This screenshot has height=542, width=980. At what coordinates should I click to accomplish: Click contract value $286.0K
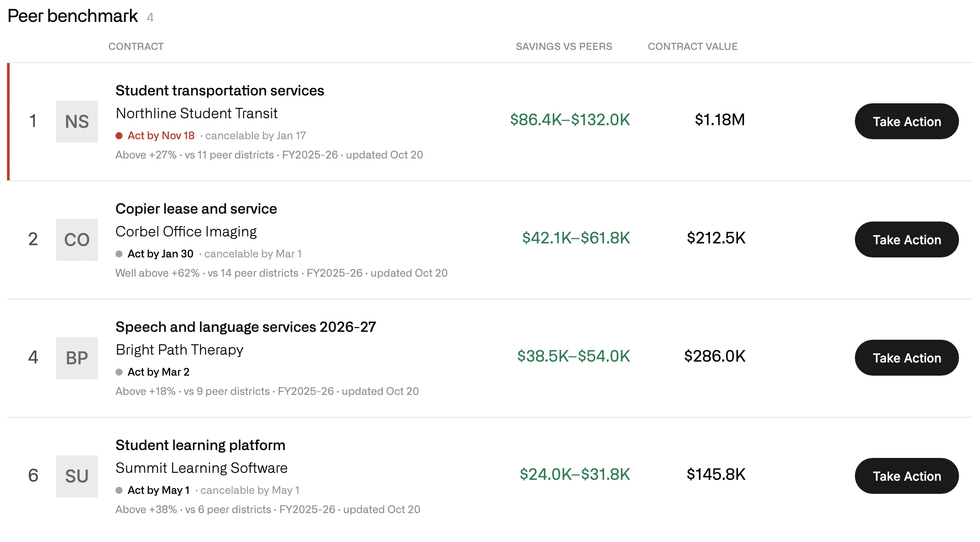click(714, 356)
